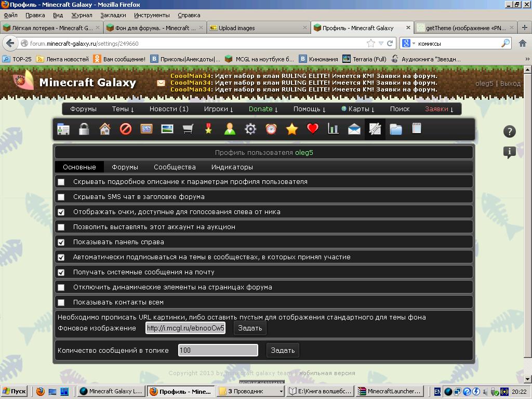532x399 pixels.
Task: Click the question mark help bubble
Action: [510, 131]
